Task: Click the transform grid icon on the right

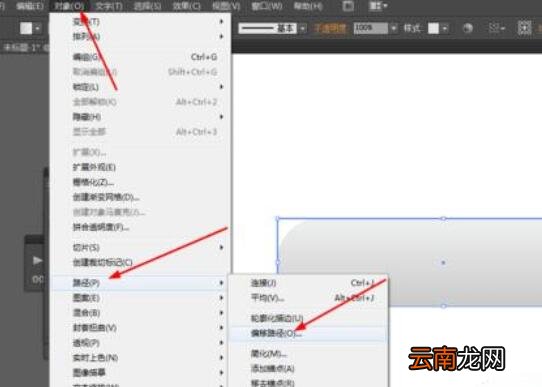Action: tap(524, 28)
